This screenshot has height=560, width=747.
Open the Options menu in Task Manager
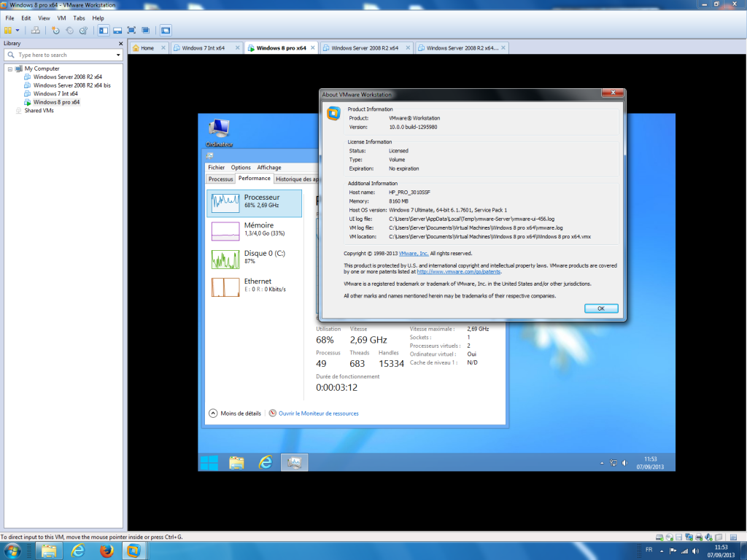pos(241,168)
